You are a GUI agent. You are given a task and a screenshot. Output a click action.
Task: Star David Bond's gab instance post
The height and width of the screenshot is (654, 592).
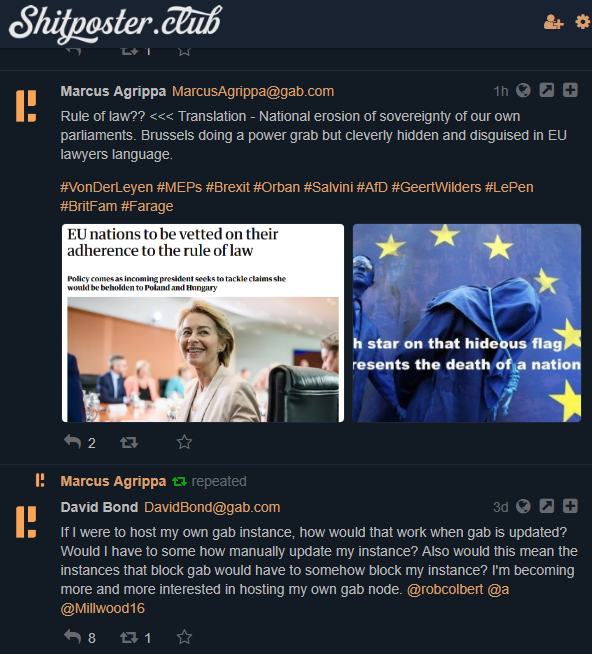coord(184,637)
